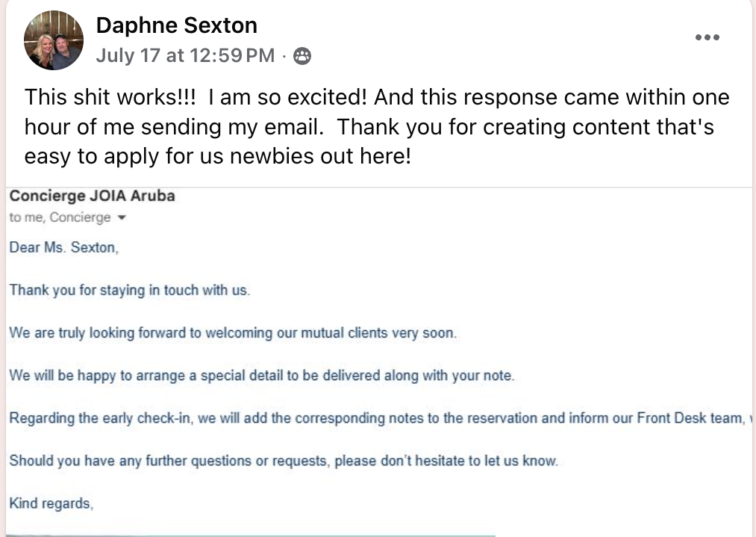Expand the email recipients dropdown arrow

122,217
